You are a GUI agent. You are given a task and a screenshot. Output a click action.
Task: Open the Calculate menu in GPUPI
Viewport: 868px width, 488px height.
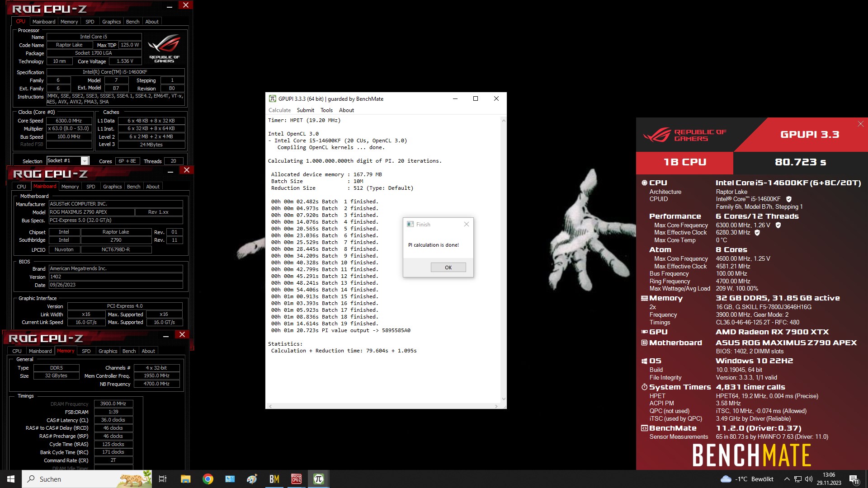(x=279, y=110)
